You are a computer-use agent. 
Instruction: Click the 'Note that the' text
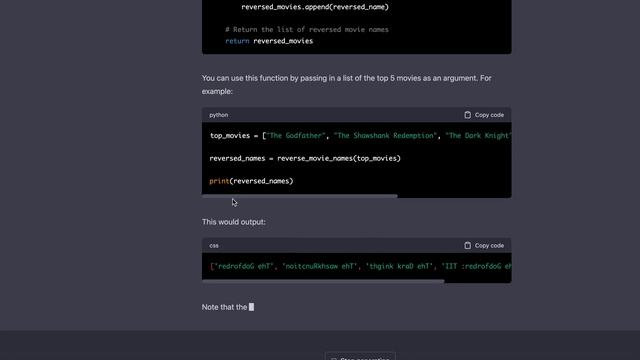coord(224,307)
